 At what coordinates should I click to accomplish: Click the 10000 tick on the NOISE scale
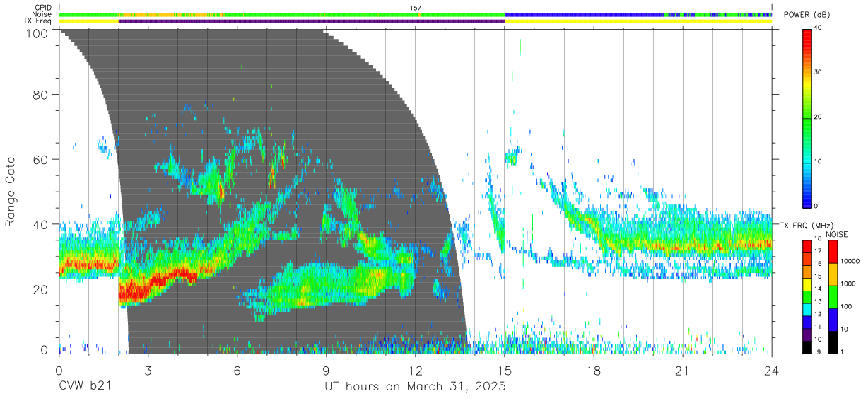pos(851,261)
